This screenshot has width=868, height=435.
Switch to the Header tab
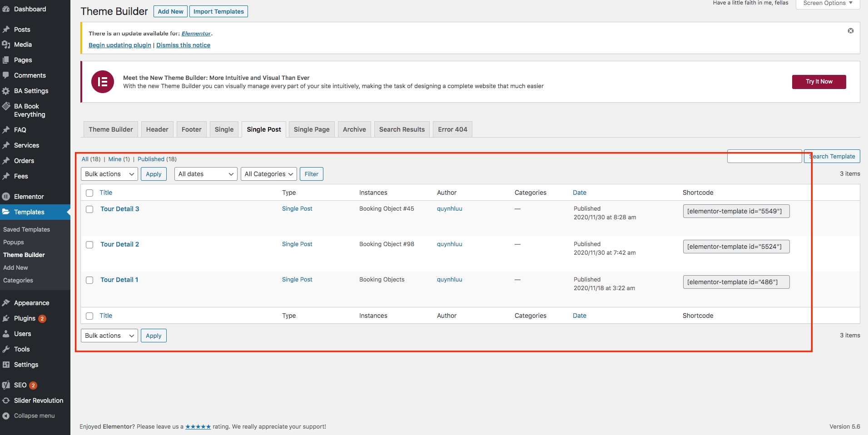coord(157,129)
